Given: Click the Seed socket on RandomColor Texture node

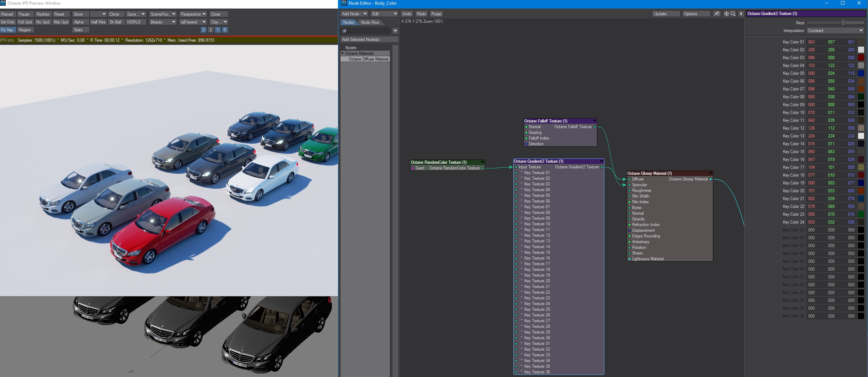Looking at the screenshot, I should click(413, 168).
